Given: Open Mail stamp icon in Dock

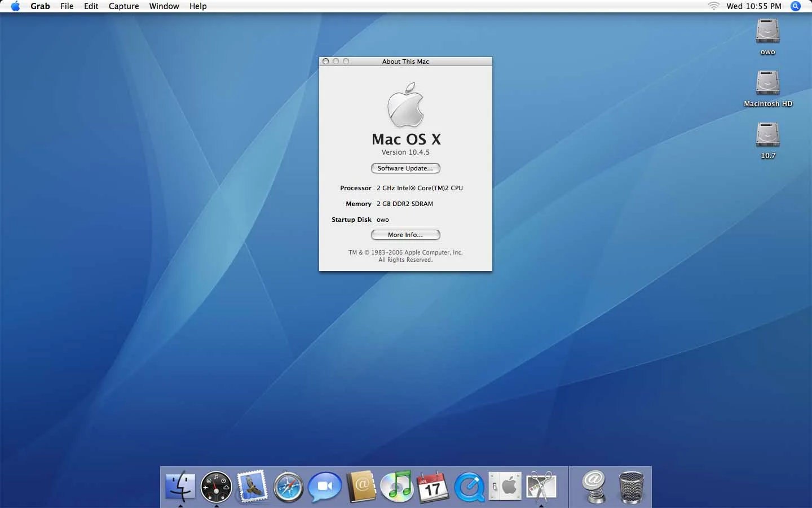Looking at the screenshot, I should (x=252, y=486).
